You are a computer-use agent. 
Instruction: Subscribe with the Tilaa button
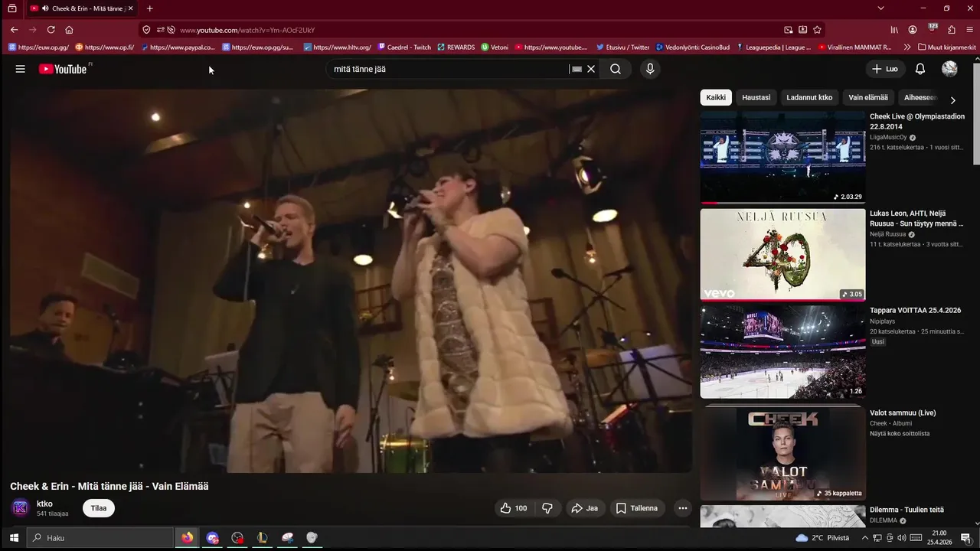tap(99, 508)
